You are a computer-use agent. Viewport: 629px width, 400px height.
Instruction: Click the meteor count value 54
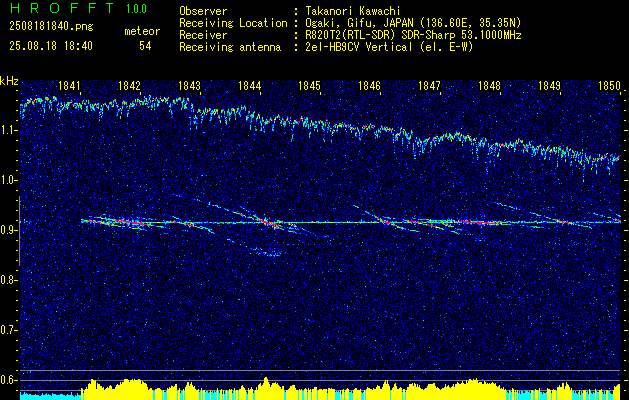[x=145, y=46]
